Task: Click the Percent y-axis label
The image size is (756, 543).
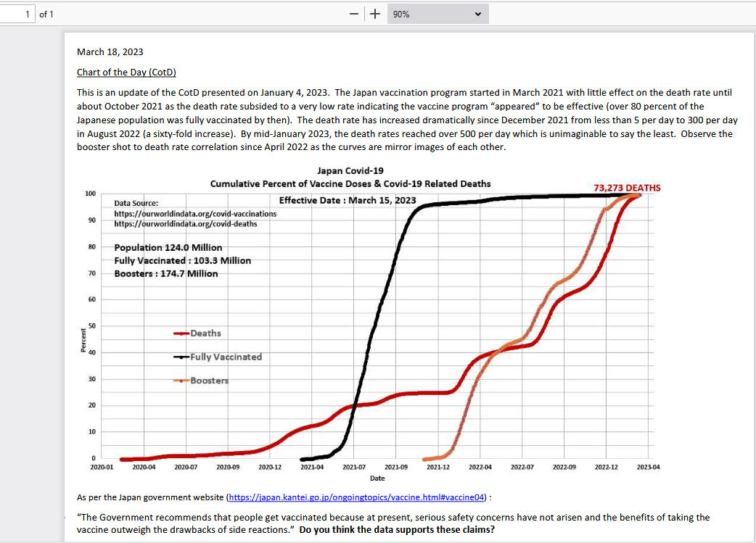Action: (85, 340)
